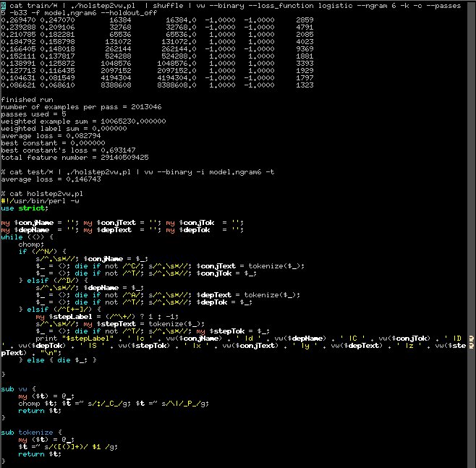Viewport: 476px width, 468px height.
Task: Click the loss value 0.086621
Action: tap(18, 85)
